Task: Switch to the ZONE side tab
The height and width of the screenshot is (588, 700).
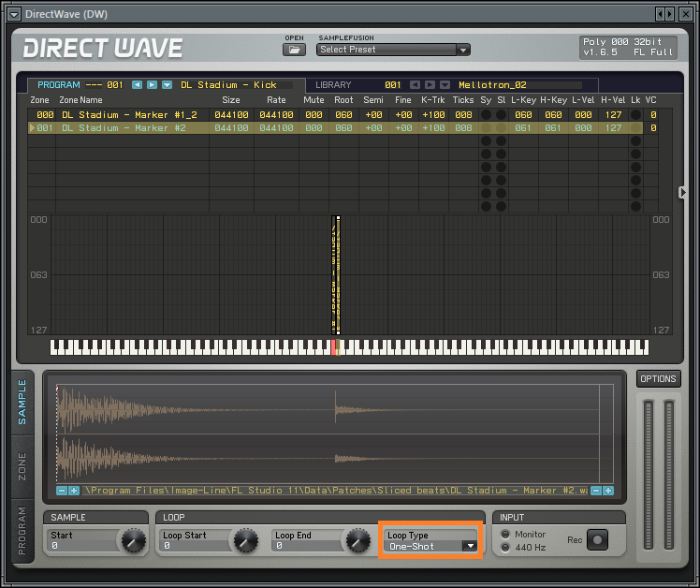Action: click(x=22, y=465)
